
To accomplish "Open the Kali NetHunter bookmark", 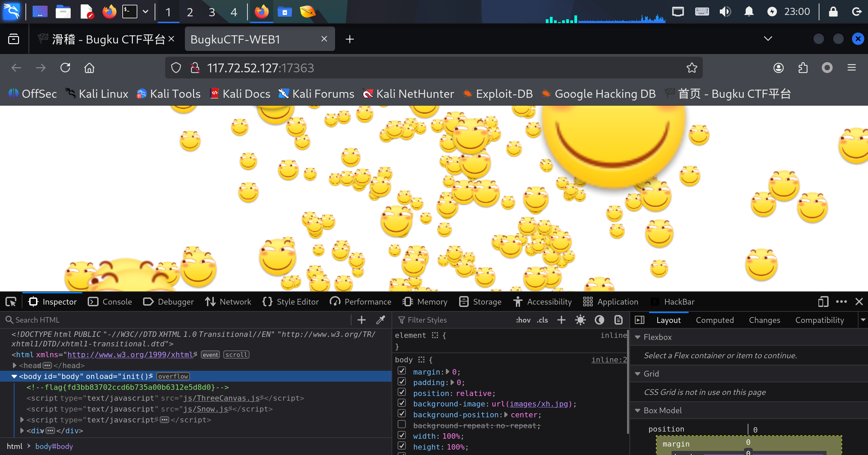I will [x=409, y=94].
